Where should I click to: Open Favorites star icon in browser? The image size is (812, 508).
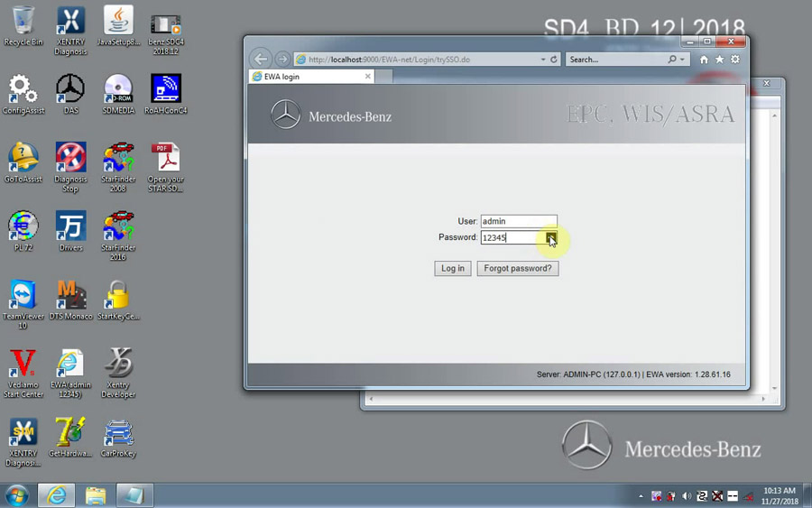pos(719,60)
